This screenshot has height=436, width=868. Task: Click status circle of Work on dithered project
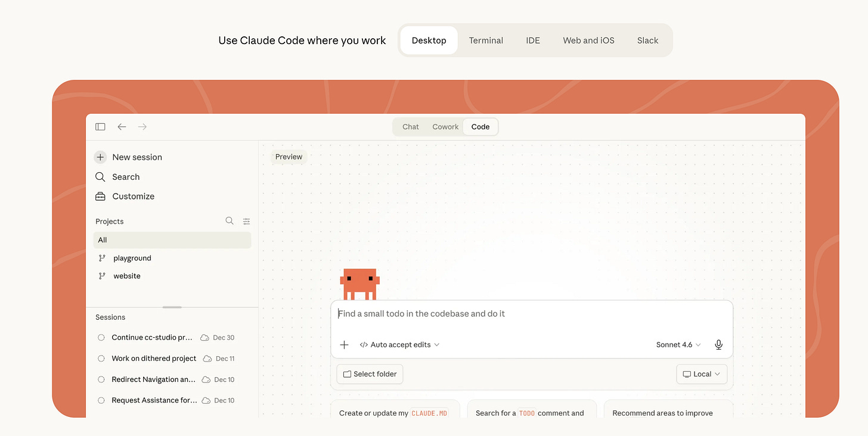pos(101,359)
